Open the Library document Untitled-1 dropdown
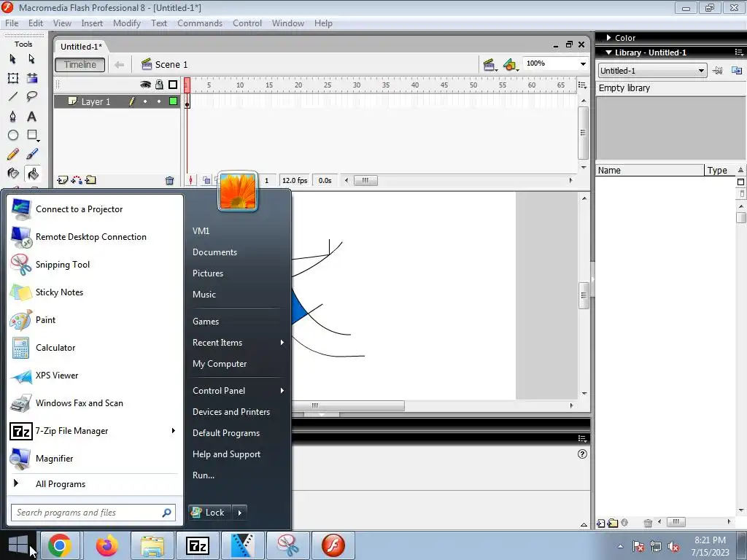This screenshot has height=560, width=747. (651, 71)
